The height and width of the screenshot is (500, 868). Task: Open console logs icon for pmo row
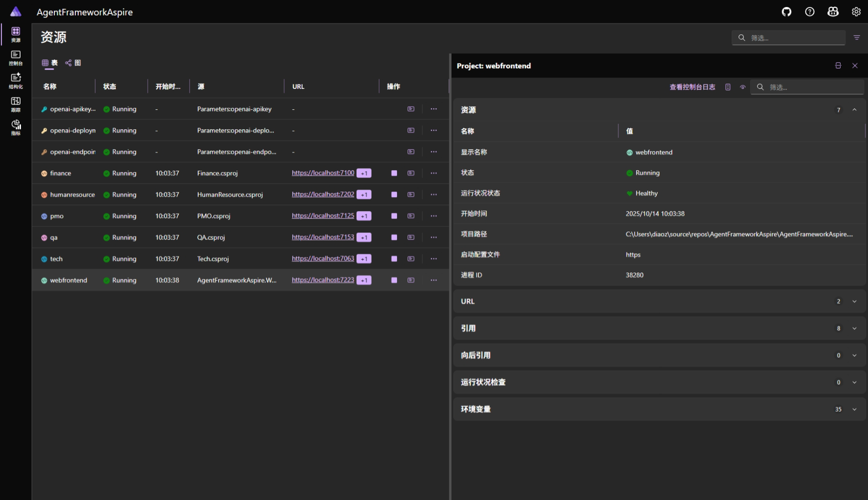pos(411,216)
